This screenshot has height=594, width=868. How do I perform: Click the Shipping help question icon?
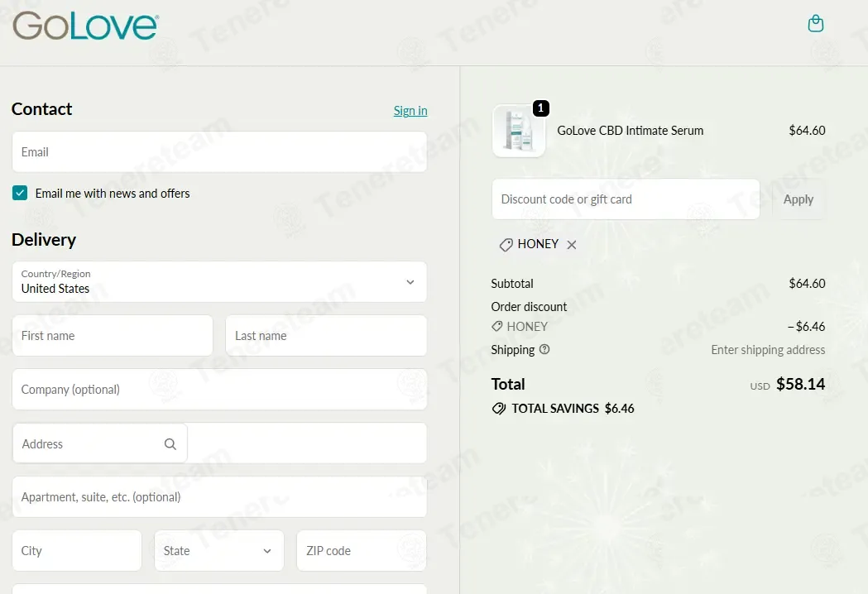pos(544,349)
